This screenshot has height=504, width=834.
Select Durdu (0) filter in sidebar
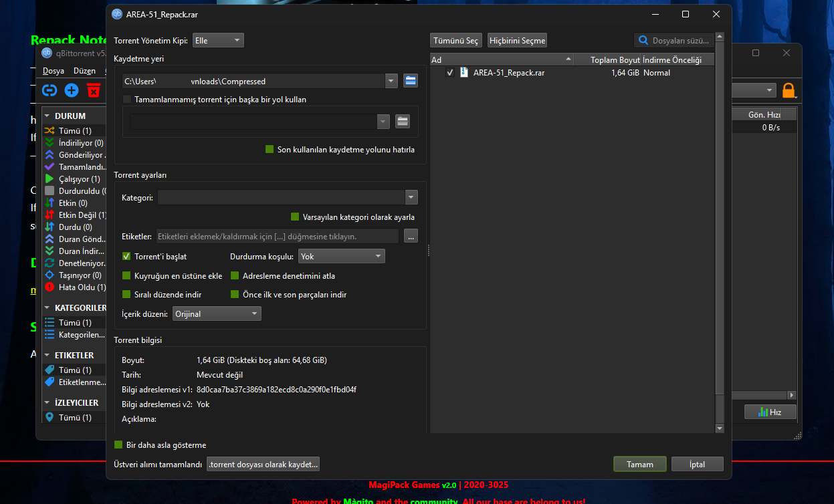pos(74,227)
